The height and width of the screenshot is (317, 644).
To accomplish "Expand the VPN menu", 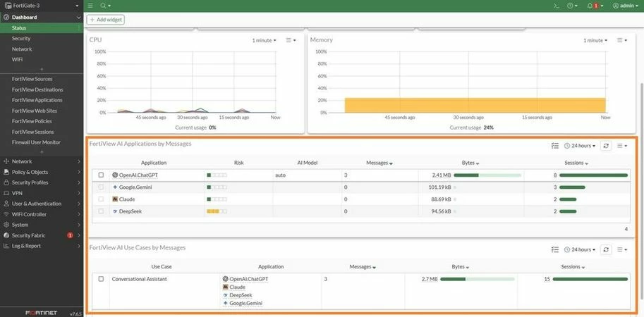I will pos(42,193).
